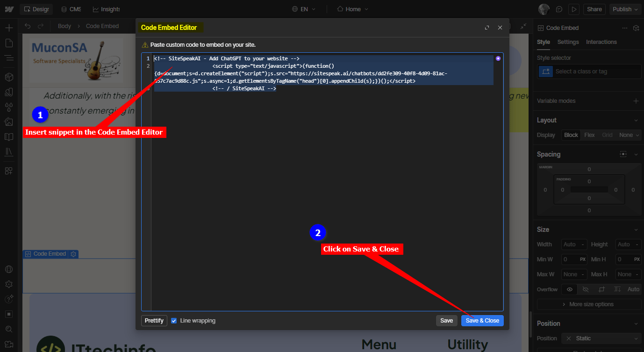Set Overflow to hidden (crossed eye icon)
This screenshot has height=352, width=644.
[586, 289]
